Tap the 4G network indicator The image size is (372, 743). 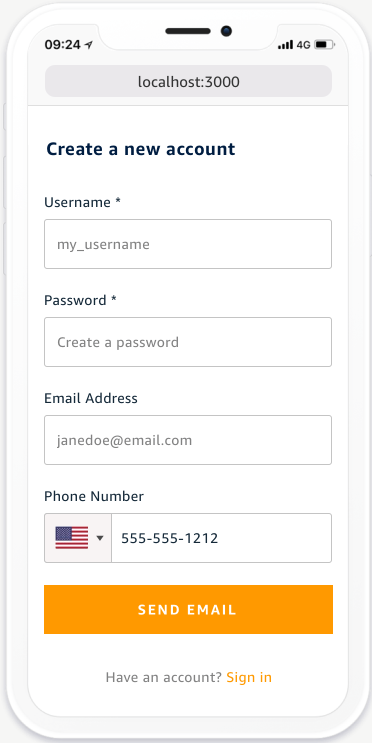303,45
